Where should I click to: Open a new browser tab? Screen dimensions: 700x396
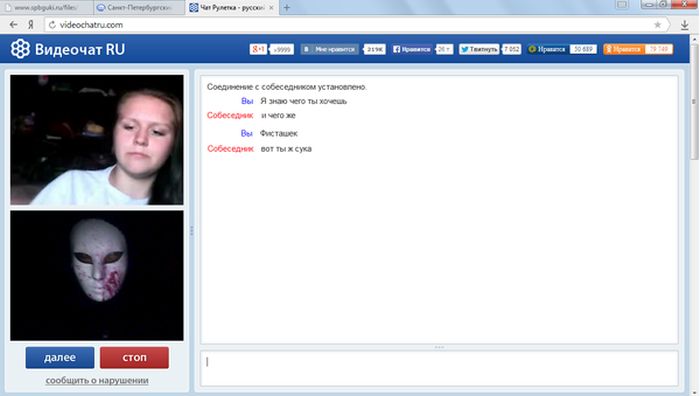click(x=287, y=8)
